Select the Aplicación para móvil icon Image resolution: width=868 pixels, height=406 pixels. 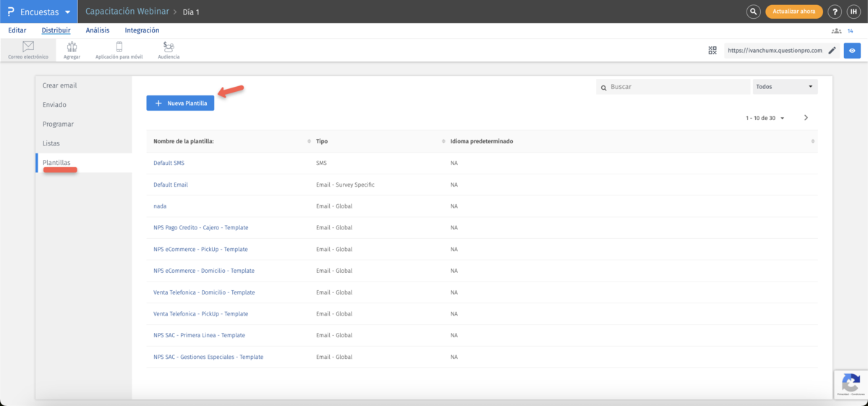(119, 47)
